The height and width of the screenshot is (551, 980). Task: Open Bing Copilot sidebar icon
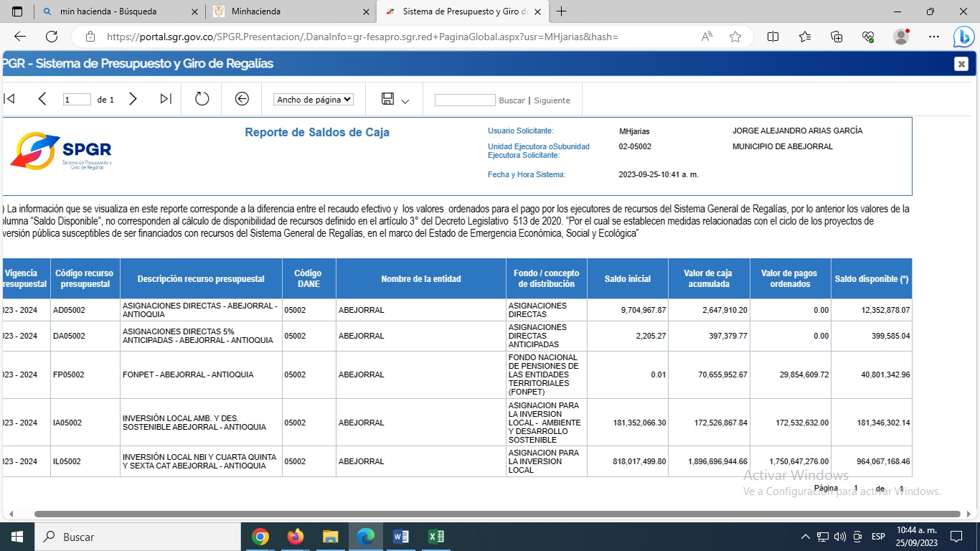coord(963,37)
